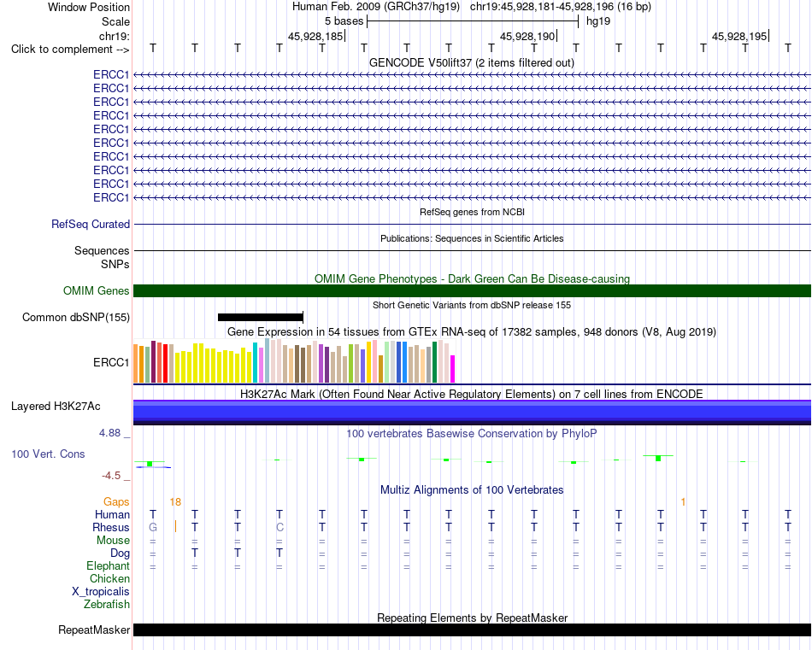Click the 45,928,195 ruler coordinate
Viewport: 812px width, 650px height.
coord(739,36)
